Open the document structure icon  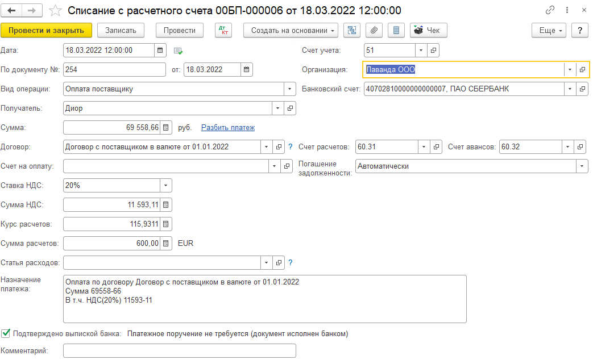(352, 31)
